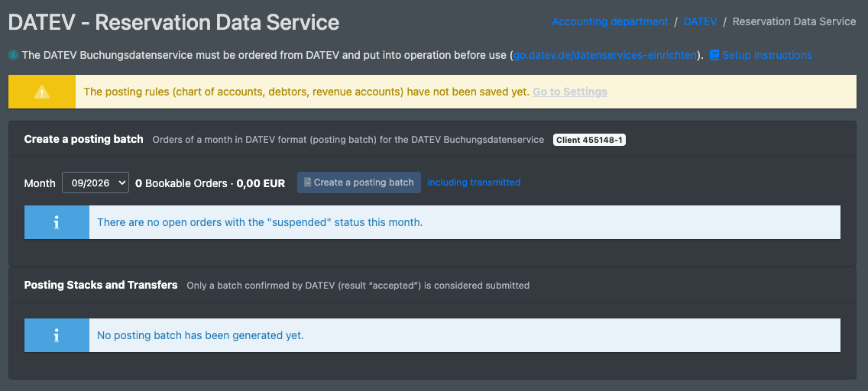
Task: Click the info icon in the no posting batch box
Action: tap(57, 335)
